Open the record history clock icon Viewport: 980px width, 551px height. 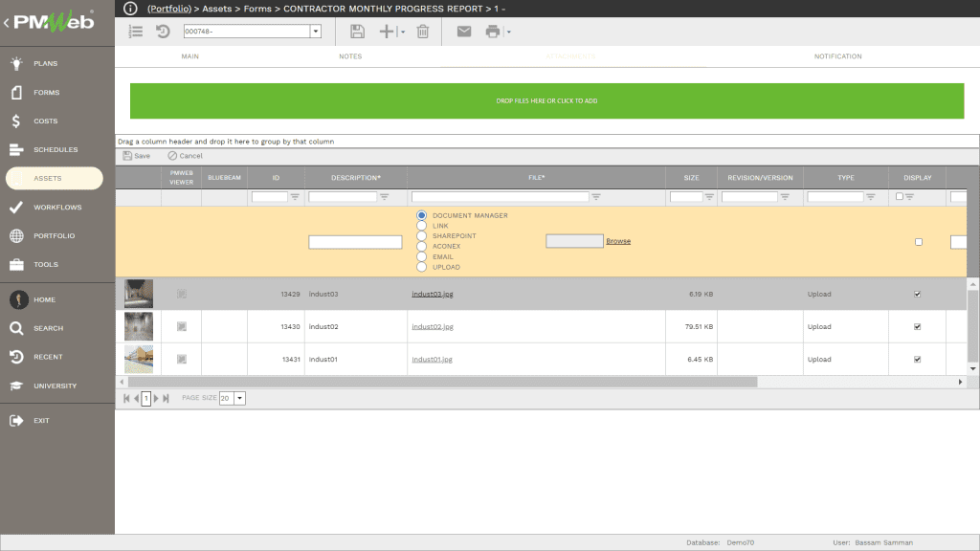tap(163, 32)
